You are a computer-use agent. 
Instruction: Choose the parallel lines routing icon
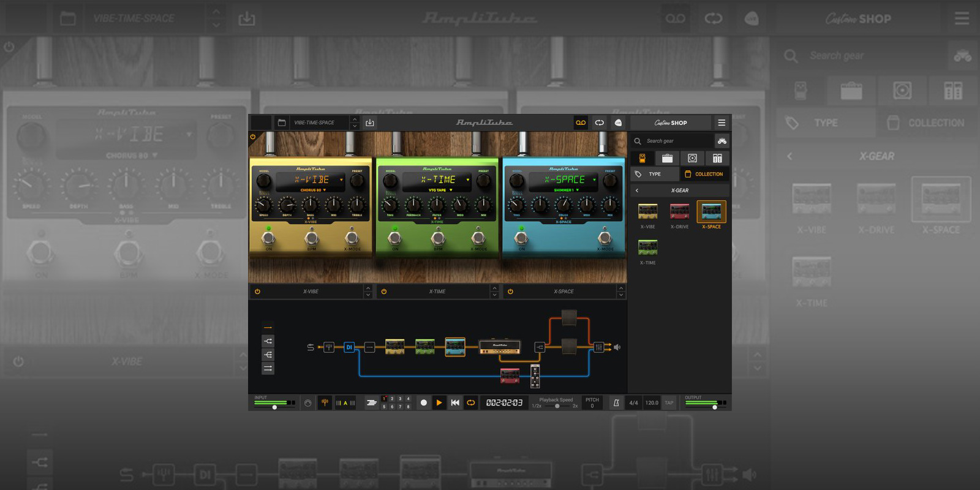click(268, 368)
